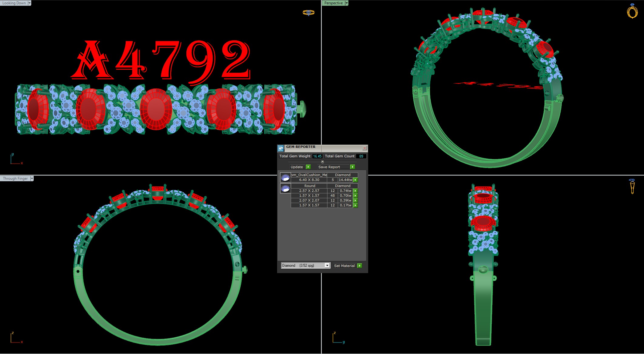Click the Update label in Gem Reporter
Viewport: 644px width, 354px height.
(x=297, y=167)
